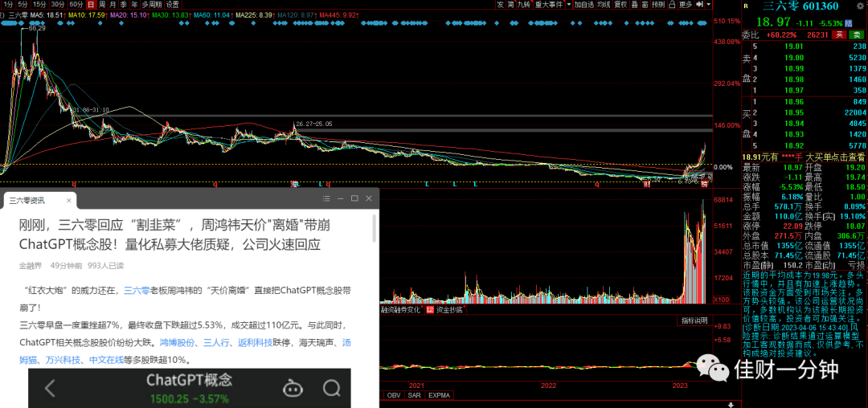The width and height of the screenshot is (868, 408).
Task: Click the 鸿博股份 stock link
Action: point(177,343)
